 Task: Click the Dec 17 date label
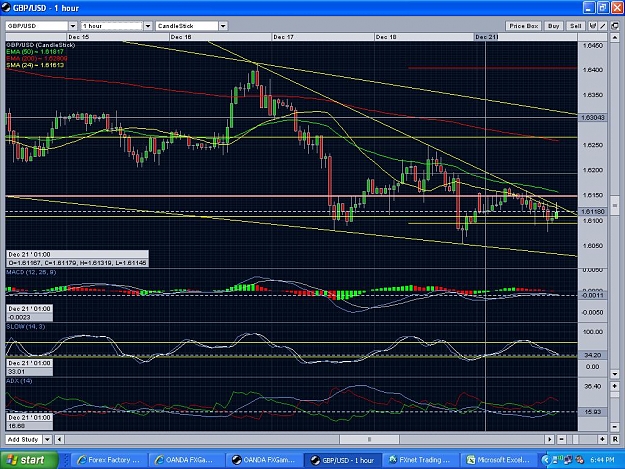click(283, 37)
